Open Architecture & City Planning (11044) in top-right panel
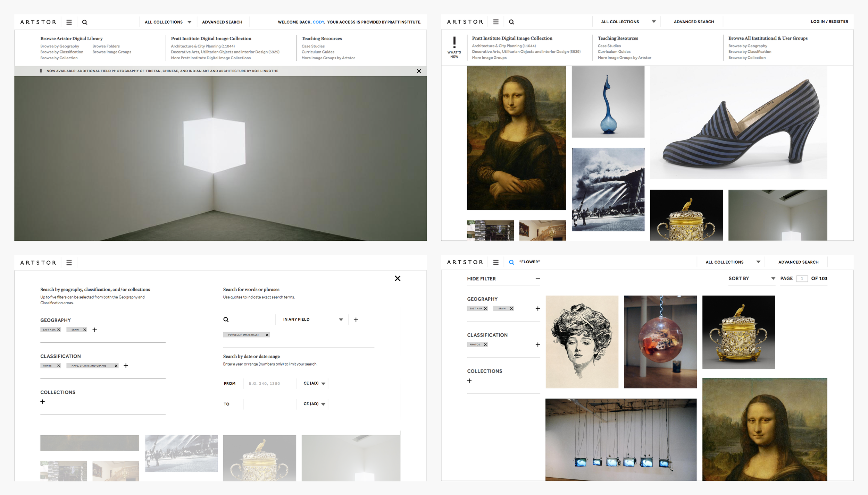The image size is (868, 495). point(504,46)
